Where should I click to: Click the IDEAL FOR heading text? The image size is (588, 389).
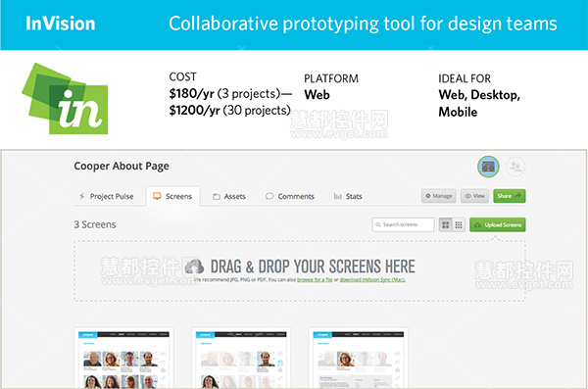[465, 78]
